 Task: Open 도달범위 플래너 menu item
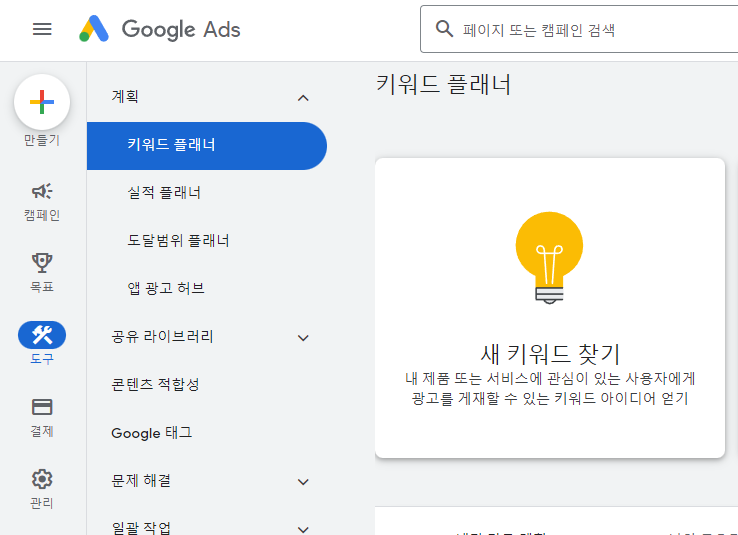pyautogui.click(x=178, y=241)
